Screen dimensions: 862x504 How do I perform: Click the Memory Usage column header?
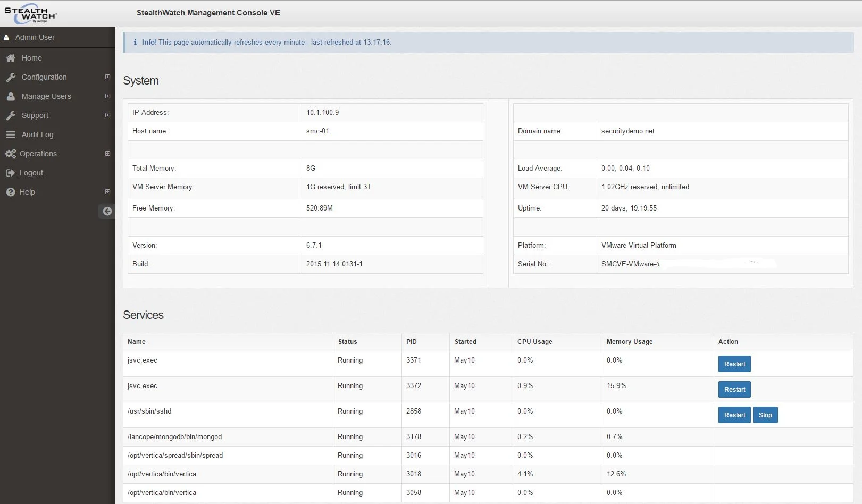(630, 342)
